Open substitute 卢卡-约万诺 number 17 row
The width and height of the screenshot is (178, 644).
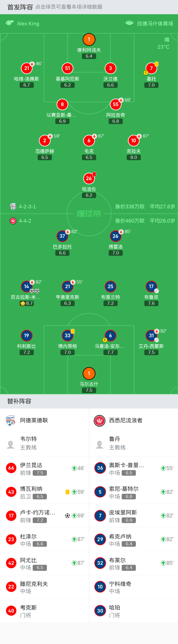44,516
